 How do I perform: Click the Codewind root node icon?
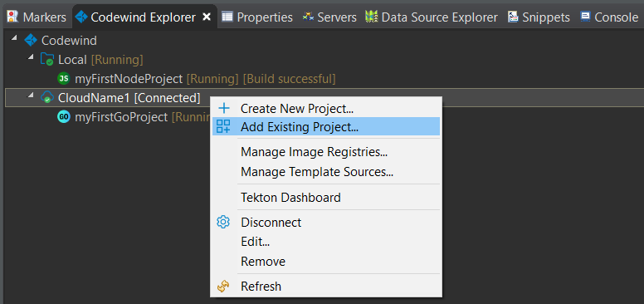pyautogui.click(x=31, y=40)
